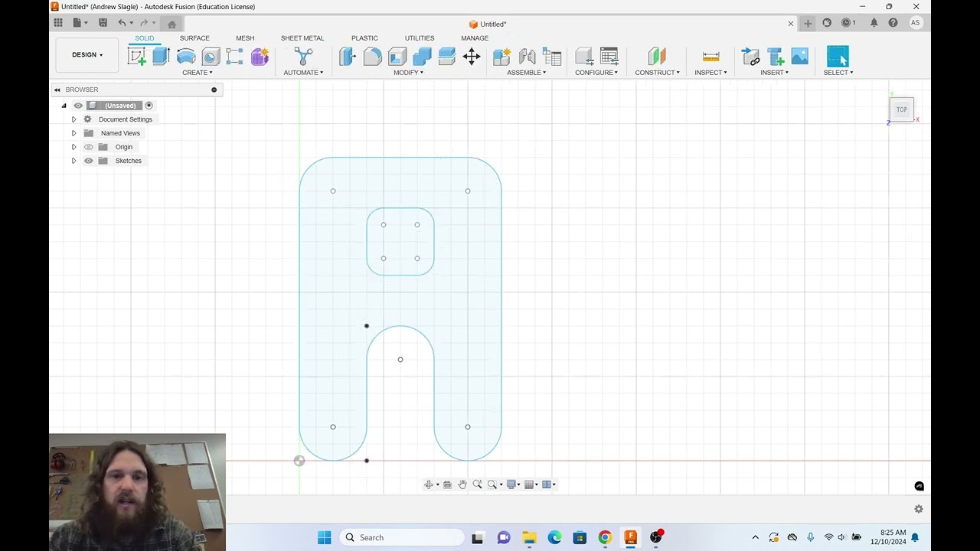Activate the Fillet tool
Image resolution: width=980 pixels, height=551 pixels.
pyautogui.click(x=373, y=56)
